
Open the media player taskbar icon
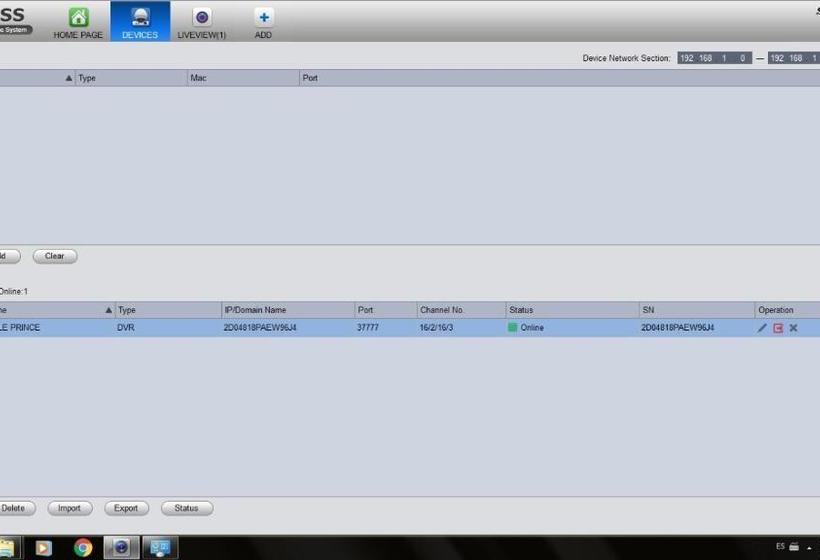[x=43, y=547]
